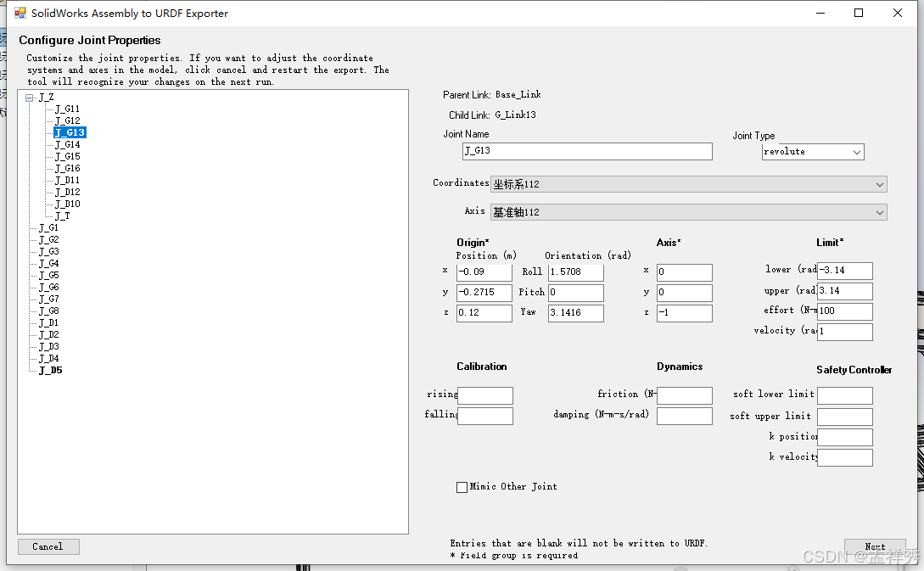
Task: Select J_G7 in the joint tree
Action: coord(48,299)
